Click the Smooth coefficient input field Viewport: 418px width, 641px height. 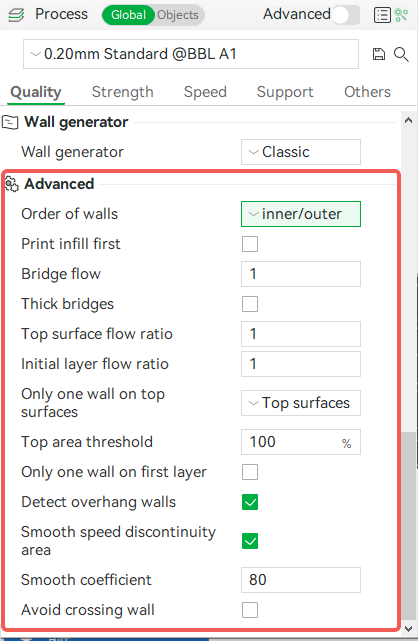coord(301,580)
